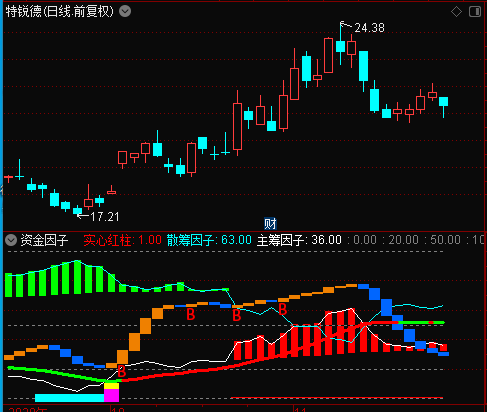Click the 主筹因子 36.00 label

[x=299, y=240]
